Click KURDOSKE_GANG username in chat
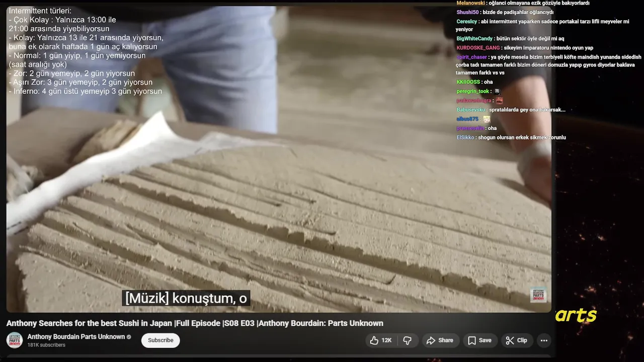 pos(478,48)
